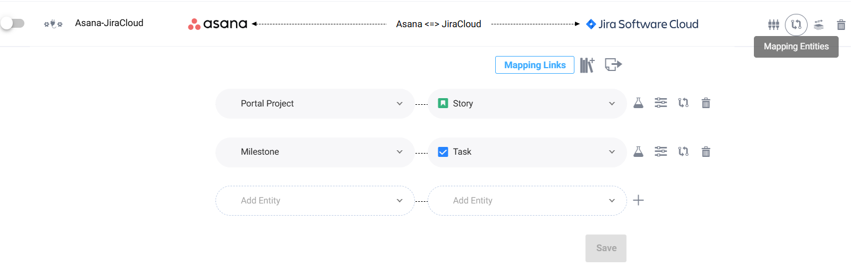Delete the Asana-JiraCloud integration via trash icon
The image size is (868, 270).
(841, 24)
